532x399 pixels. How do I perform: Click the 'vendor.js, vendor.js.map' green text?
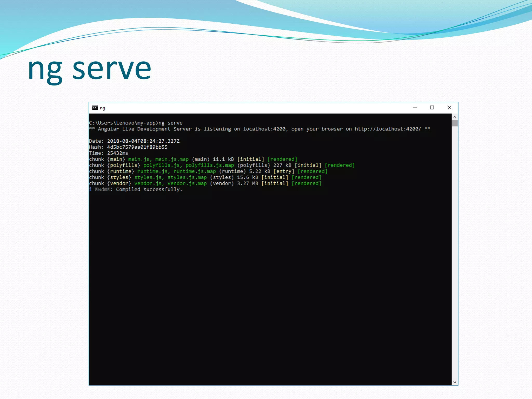(x=171, y=183)
